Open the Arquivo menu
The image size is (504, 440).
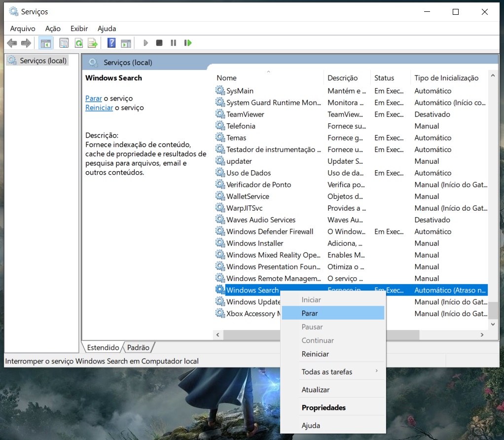pos(23,29)
